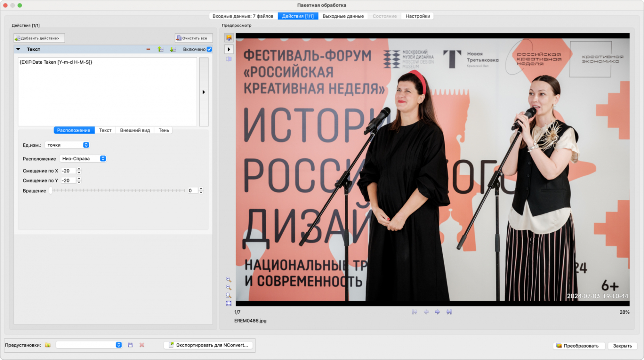Image resolution: width=644 pixels, height=360 pixels.
Task: Open the Внешний вид sub-tab
Action: point(135,130)
